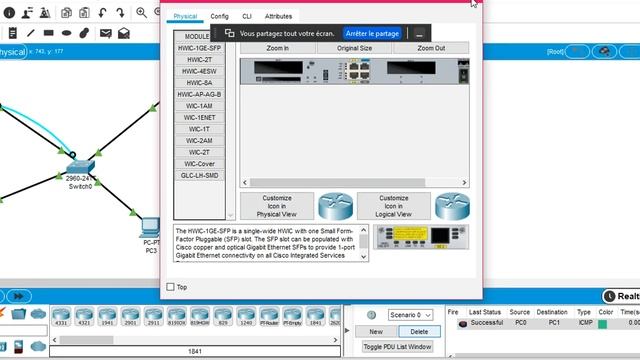Click the Zoom In button in dialog
Screen dimensions: 640x360
click(278, 48)
